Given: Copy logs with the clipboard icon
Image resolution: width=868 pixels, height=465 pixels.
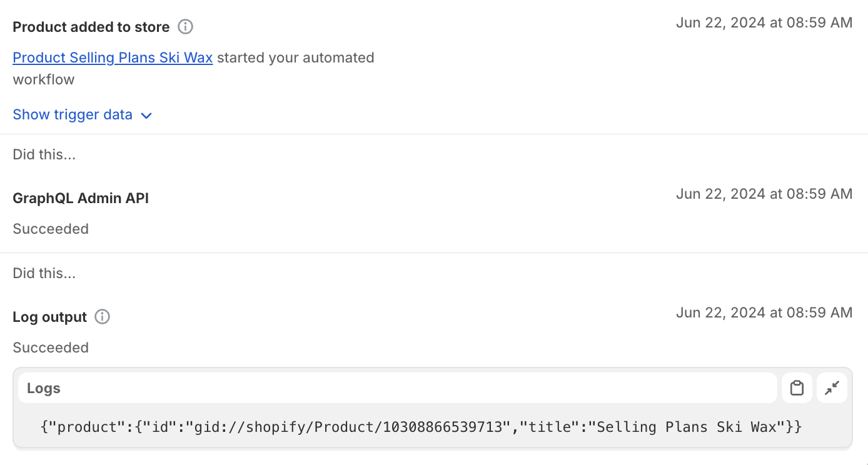Looking at the screenshot, I should coord(797,388).
